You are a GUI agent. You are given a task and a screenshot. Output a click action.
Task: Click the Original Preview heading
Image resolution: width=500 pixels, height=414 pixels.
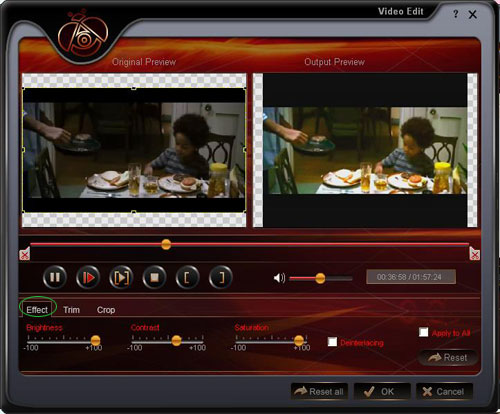coord(144,62)
